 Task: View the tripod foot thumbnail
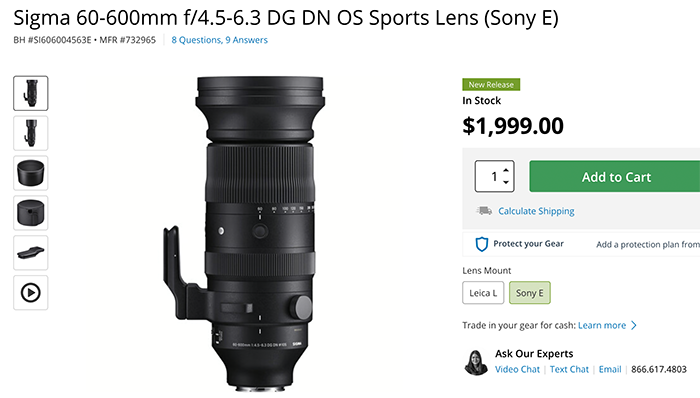(30, 253)
